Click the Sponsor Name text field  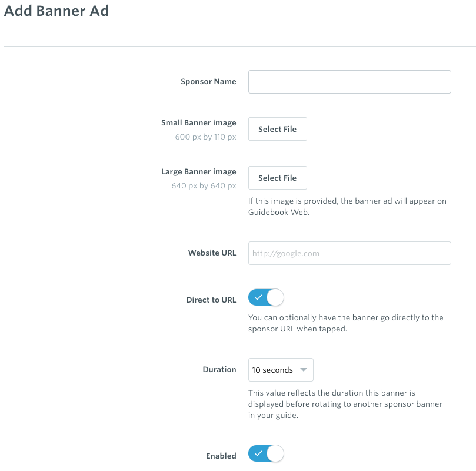click(349, 82)
